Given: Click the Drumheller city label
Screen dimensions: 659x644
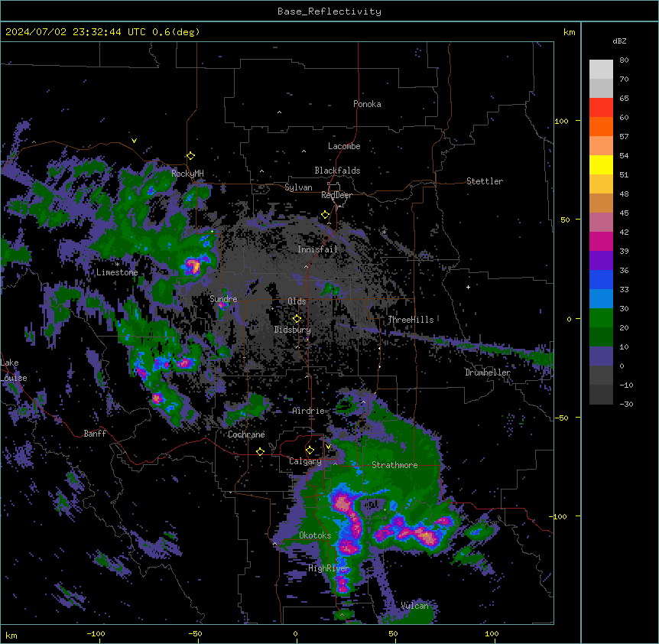Looking at the screenshot, I should point(488,372).
